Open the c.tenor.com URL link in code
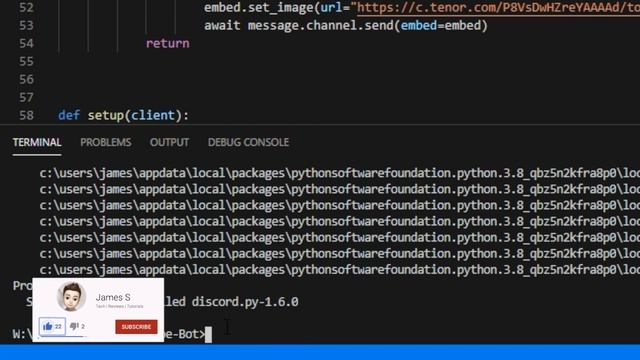This screenshot has width=640, height=360. (x=498, y=7)
